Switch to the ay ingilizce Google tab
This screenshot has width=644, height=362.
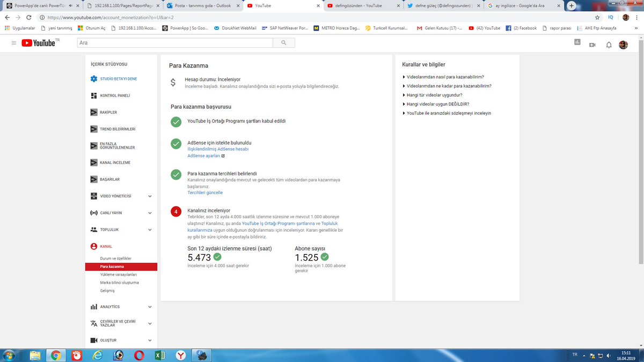pos(523,5)
